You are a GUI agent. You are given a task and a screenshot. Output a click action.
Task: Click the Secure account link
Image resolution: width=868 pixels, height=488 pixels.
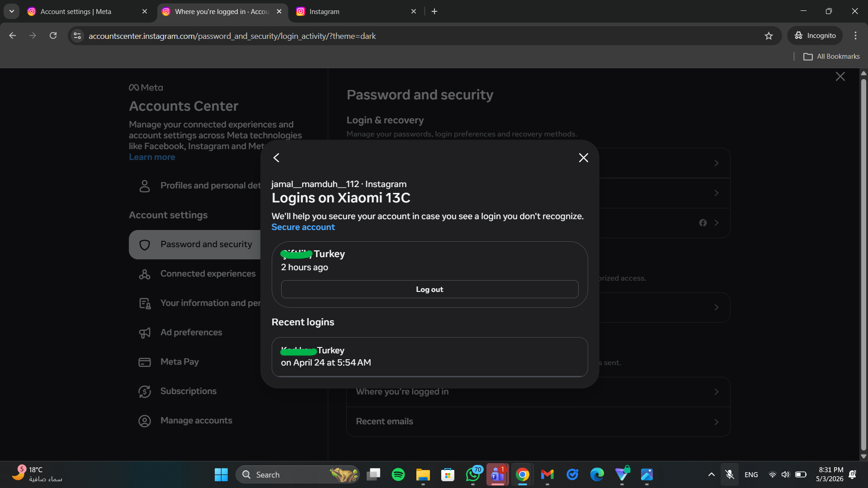coord(303,227)
